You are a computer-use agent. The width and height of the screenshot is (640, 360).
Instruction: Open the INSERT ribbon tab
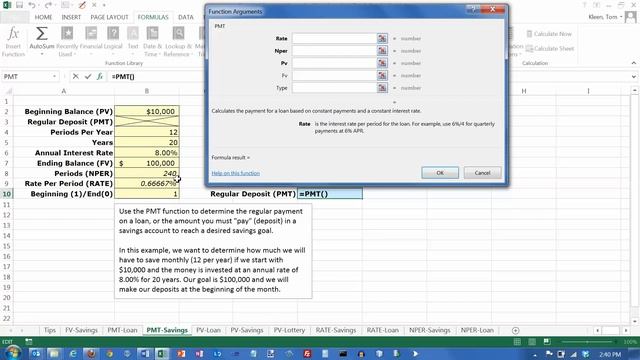pyautogui.click(x=71, y=17)
